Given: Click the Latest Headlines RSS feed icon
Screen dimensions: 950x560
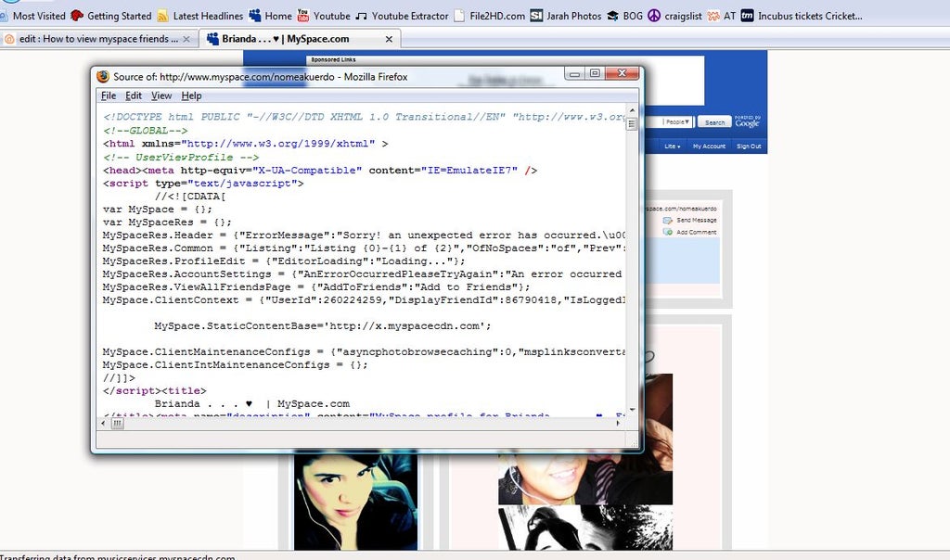Looking at the screenshot, I should (x=162, y=16).
